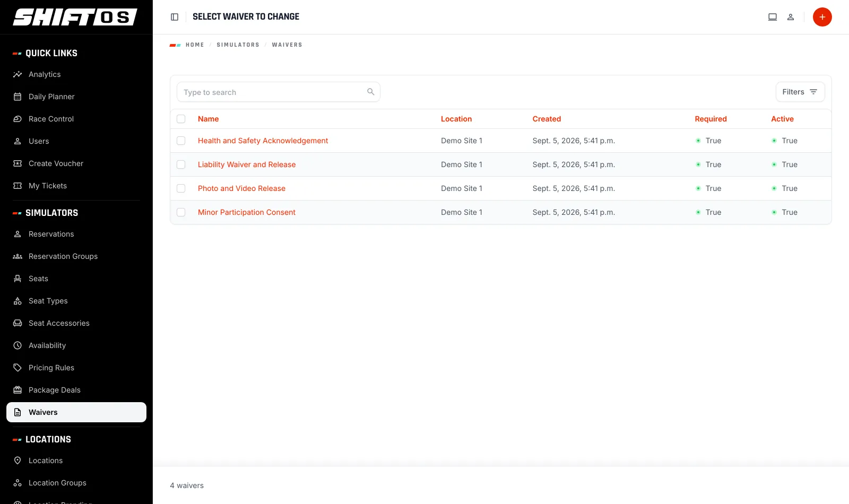Click the SIMULATORS breadcrumb link

coord(238,45)
